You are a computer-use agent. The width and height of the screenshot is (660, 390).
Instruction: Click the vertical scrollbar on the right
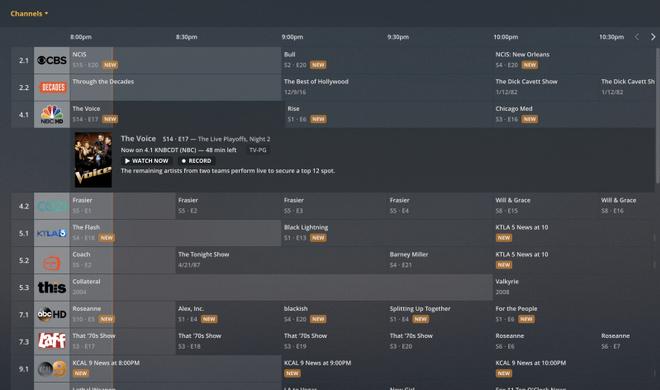[x=657, y=116]
